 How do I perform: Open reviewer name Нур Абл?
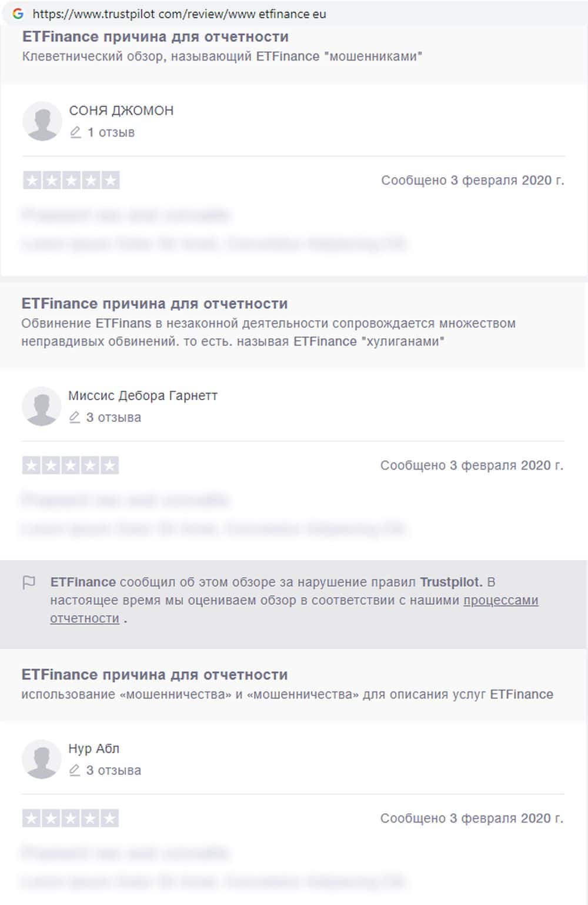tap(94, 748)
